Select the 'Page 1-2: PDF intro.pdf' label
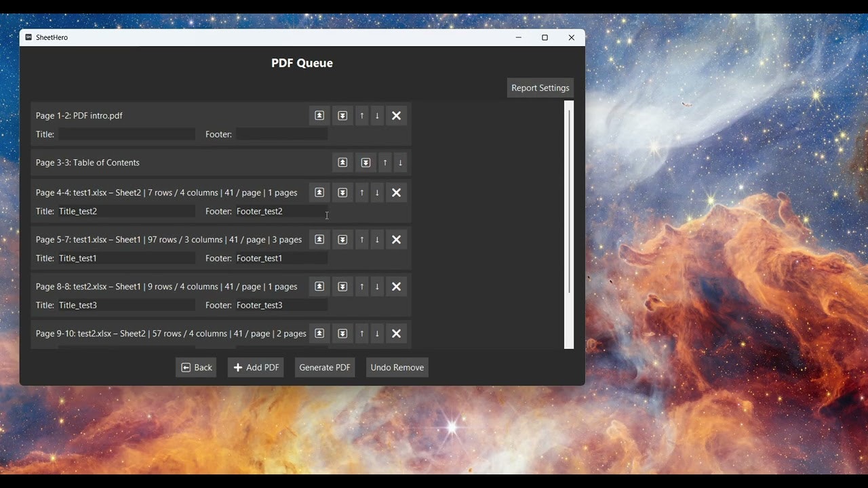 point(79,116)
